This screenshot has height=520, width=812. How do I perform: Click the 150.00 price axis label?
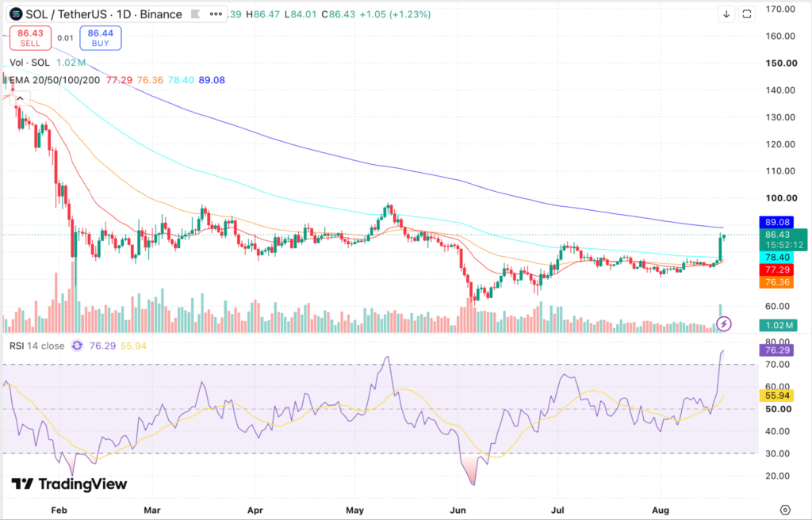pyautogui.click(x=781, y=63)
